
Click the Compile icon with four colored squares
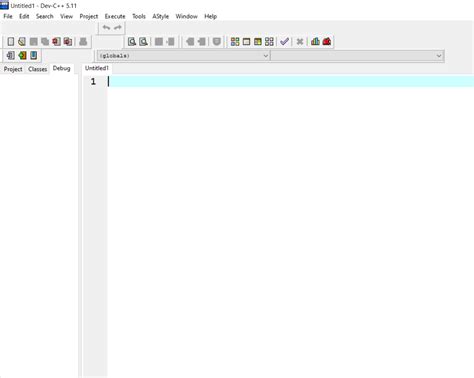pyautogui.click(x=235, y=42)
